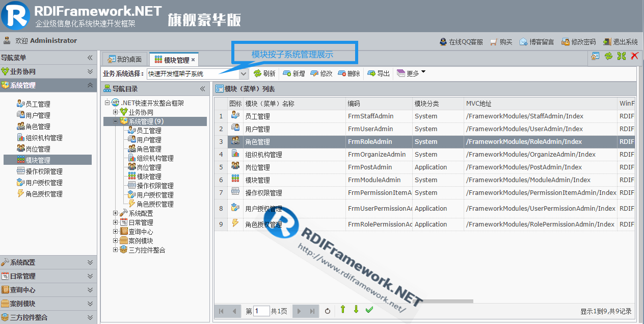
Task: Click the 组织机构管理 row icon in the grid
Action: coord(235,154)
